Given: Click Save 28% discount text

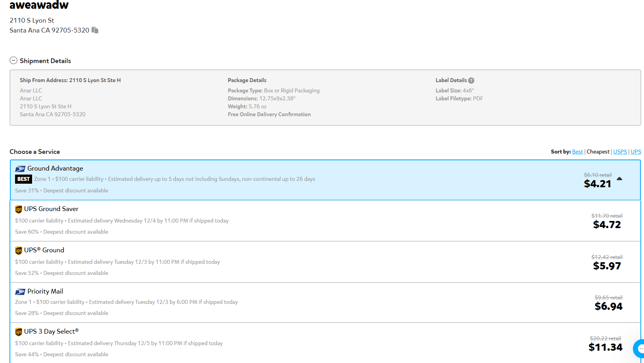Looking at the screenshot, I should click(27, 313).
